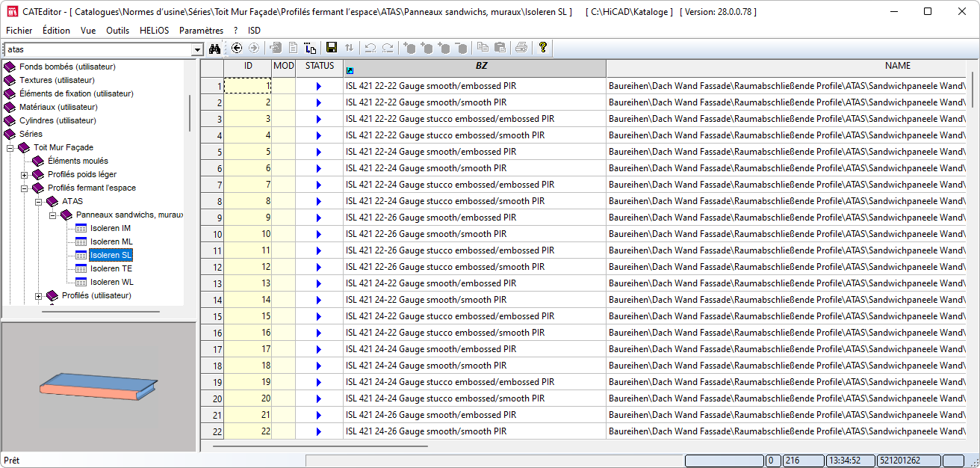Click the yellow question mark help icon
The image size is (980, 468).
(x=543, y=48)
